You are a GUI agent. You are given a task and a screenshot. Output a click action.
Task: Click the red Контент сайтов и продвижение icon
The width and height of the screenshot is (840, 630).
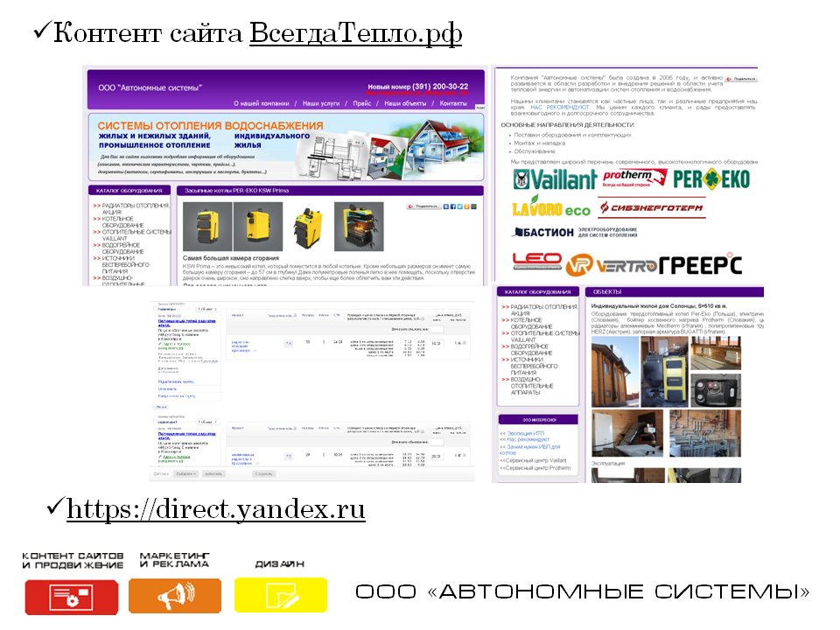click(72, 596)
